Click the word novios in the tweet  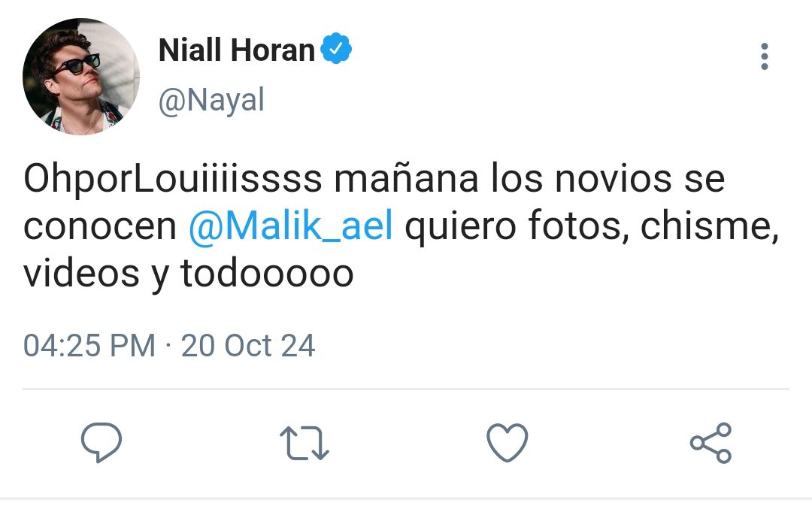614,179
